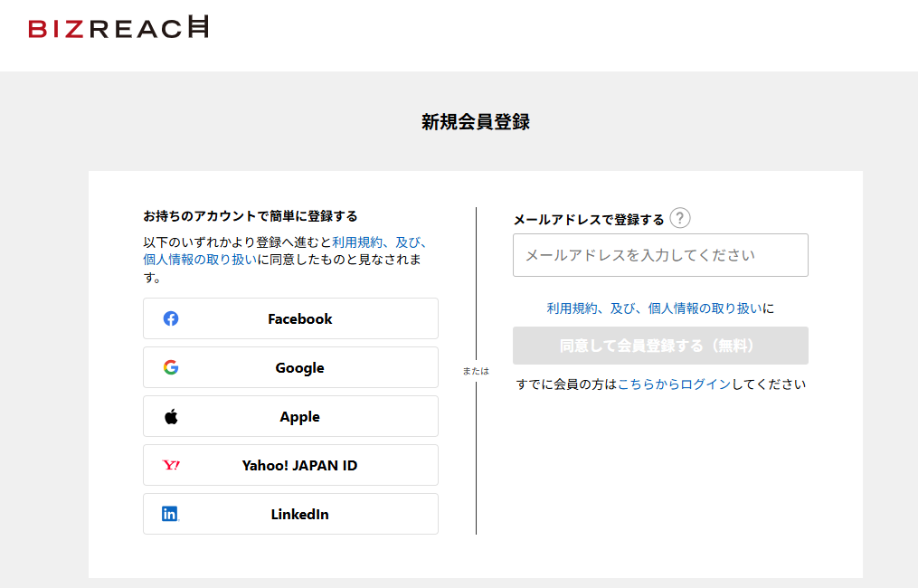Open 個人情報の取り扱い link in left panel
918x588 pixels.
(200, 259)
